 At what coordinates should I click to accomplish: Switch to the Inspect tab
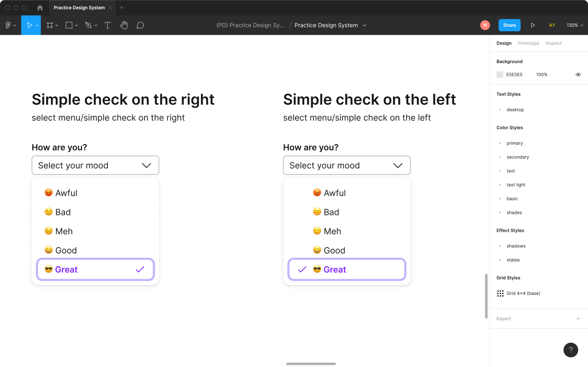(x=553, y=43)
